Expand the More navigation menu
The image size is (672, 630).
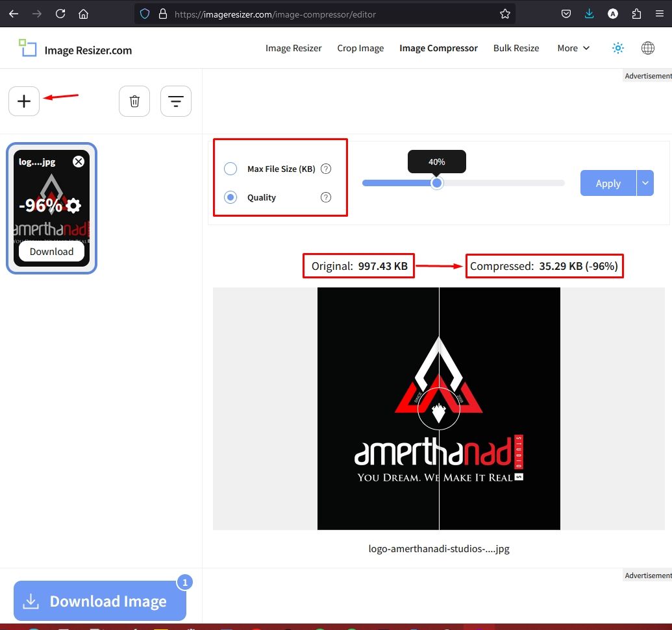click(x=573, y=48)
